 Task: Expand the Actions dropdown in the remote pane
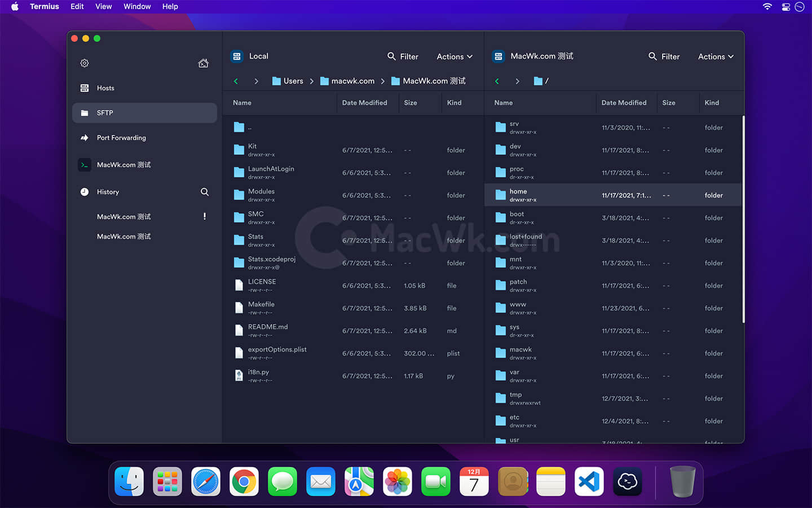pos(716,56)
